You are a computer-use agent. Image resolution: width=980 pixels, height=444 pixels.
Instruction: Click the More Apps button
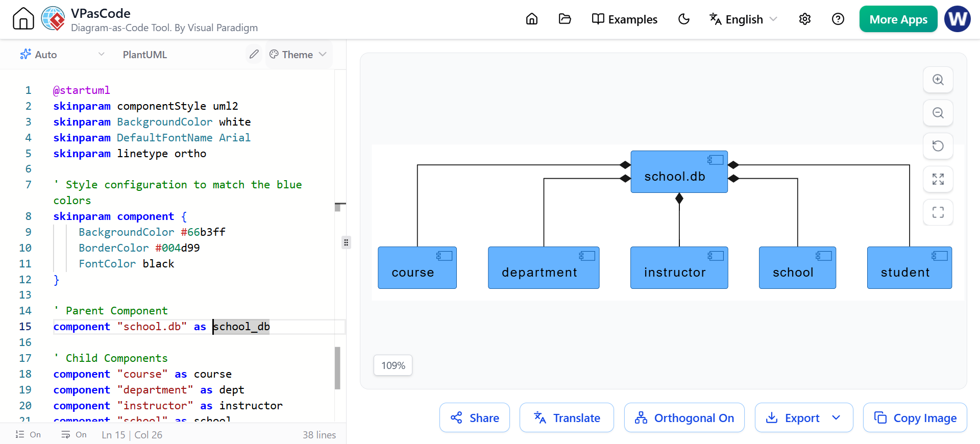click(x=898, y=19)
